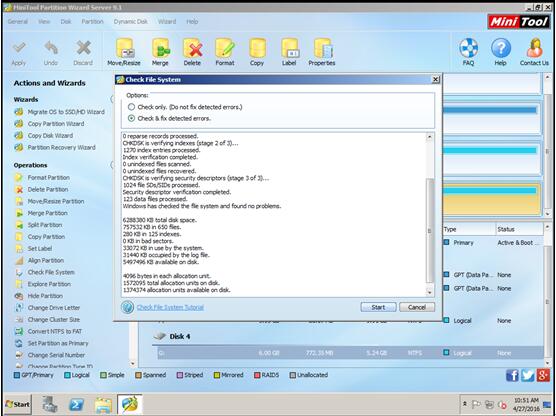Open the Help menu
The image size is (556, 416).
[x=192, y=22]
